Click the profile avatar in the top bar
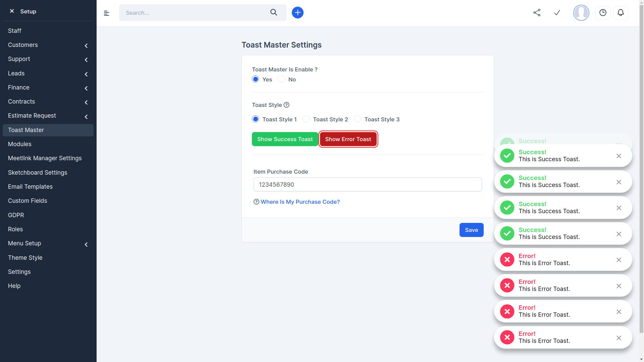644x362 pixels. coord(581,13)
